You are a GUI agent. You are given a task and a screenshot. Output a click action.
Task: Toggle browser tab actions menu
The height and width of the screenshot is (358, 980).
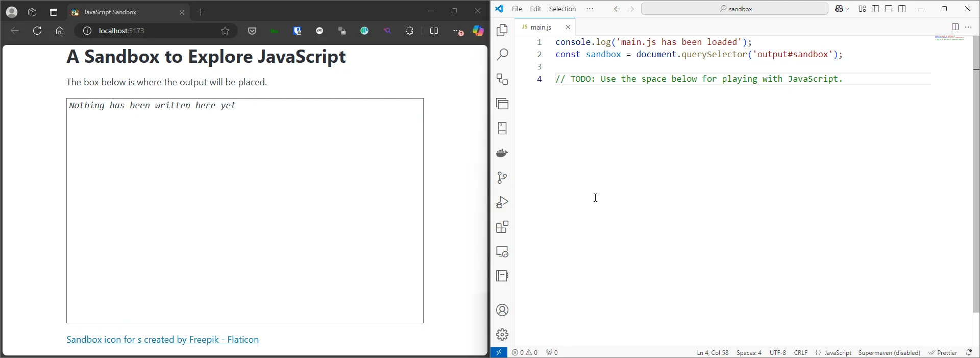click(54, 12)
